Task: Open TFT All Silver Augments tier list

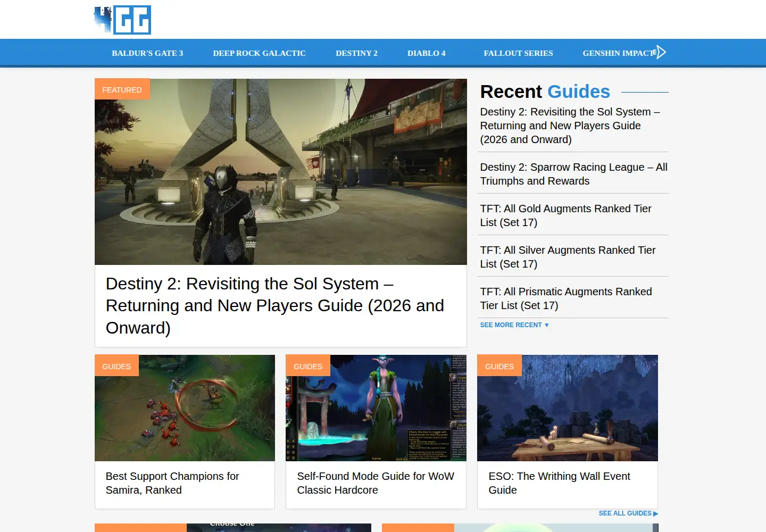Action: (x=568, y=257)
